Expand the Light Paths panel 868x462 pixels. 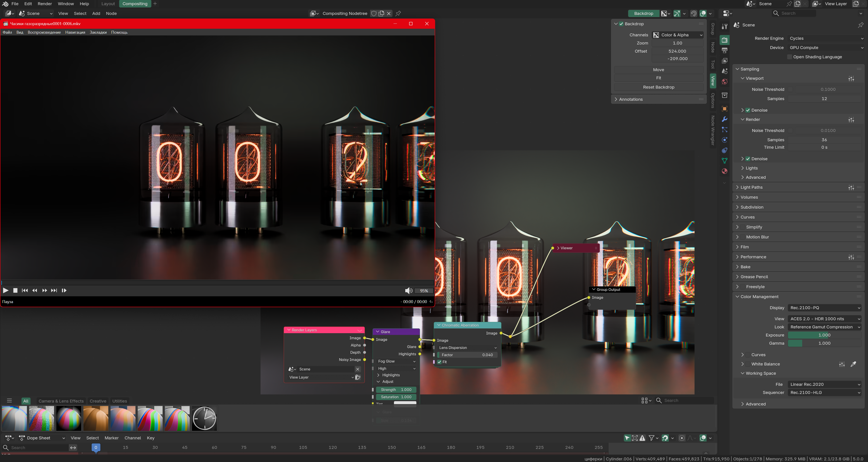point(751,187)
